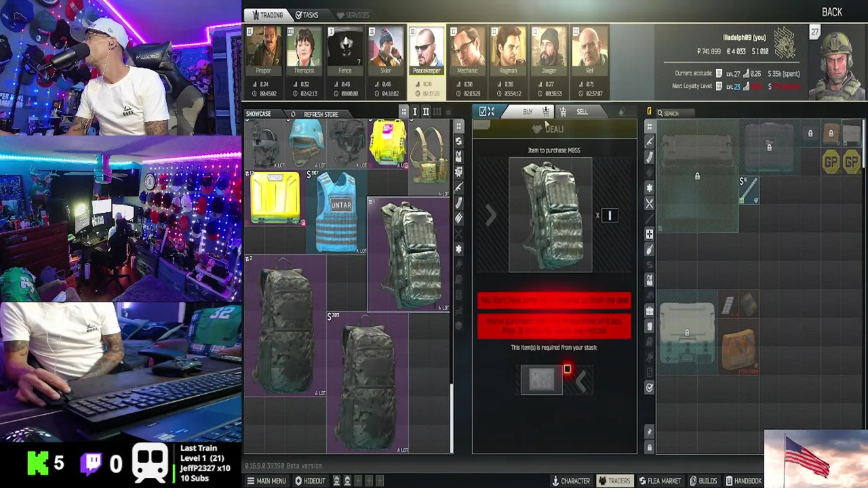Click the player level 27 badge
Image resolution: width=868 pixels, height=488 pixels.
coord(814,31)
